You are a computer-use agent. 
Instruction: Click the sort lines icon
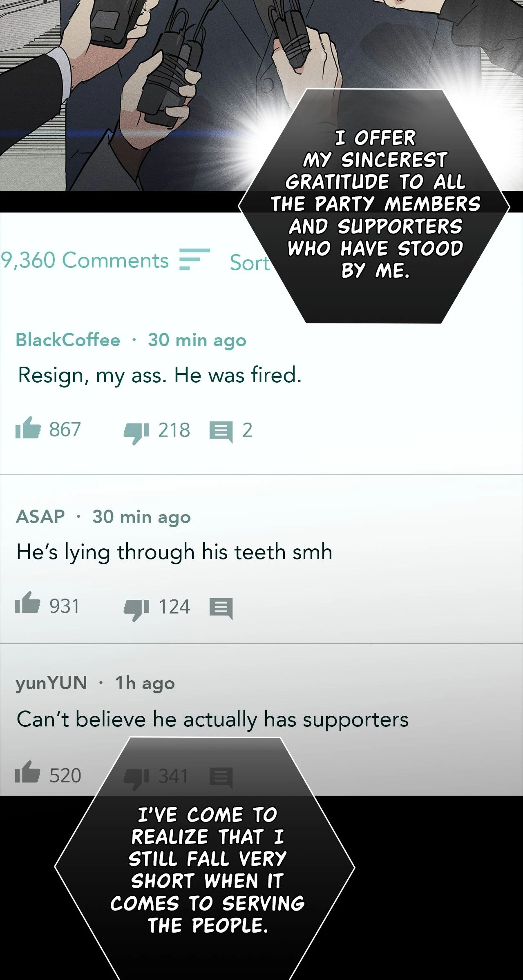click(194, 259)
